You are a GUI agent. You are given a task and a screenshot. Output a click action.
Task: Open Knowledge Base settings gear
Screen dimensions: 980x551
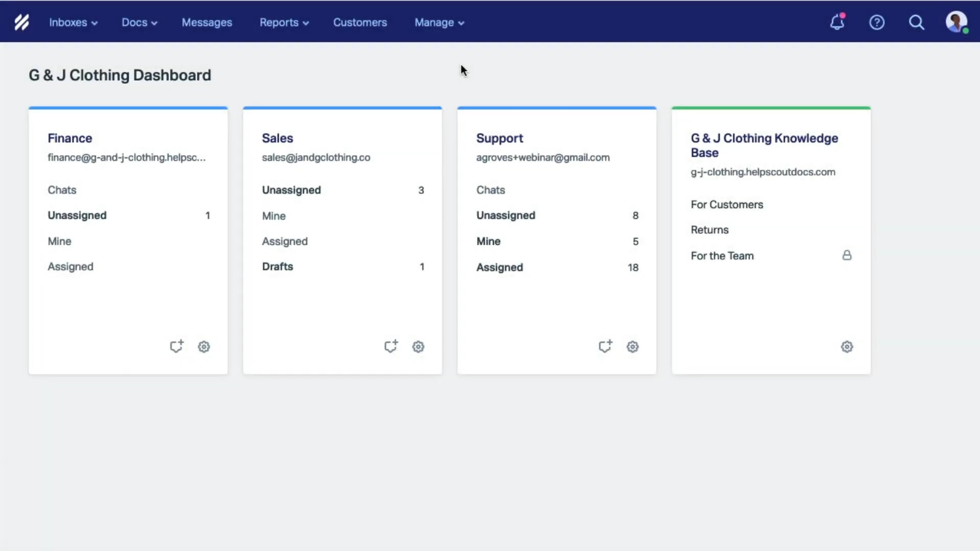coord(847,347)
